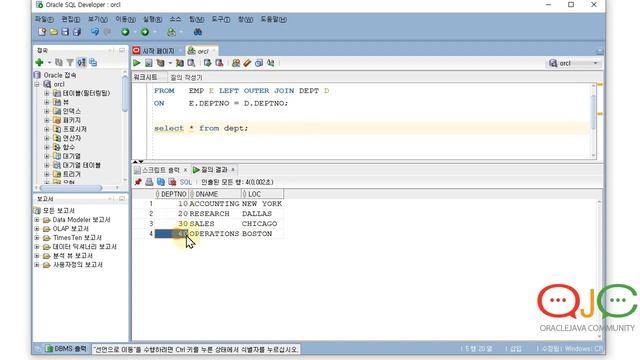Open the 도움말 menu
Screen dimensions: 640x360
[x=273, y=19]
